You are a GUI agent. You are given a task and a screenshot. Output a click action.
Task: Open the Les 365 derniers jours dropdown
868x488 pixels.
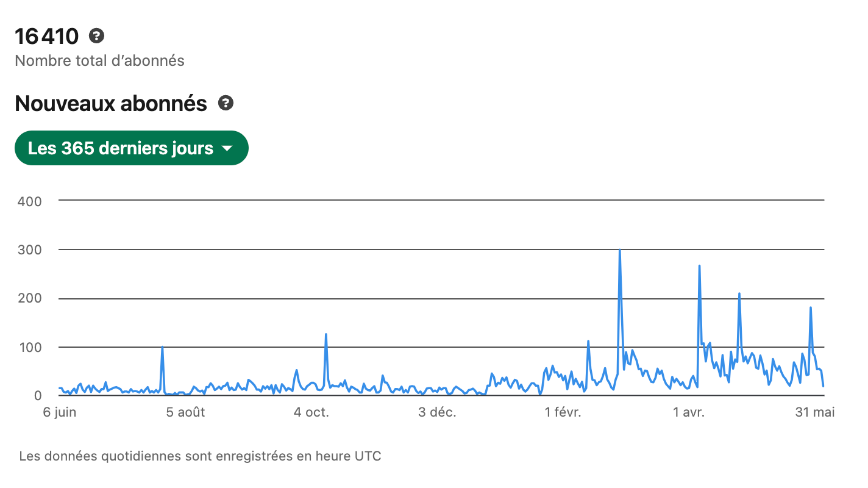pos(132,148)
